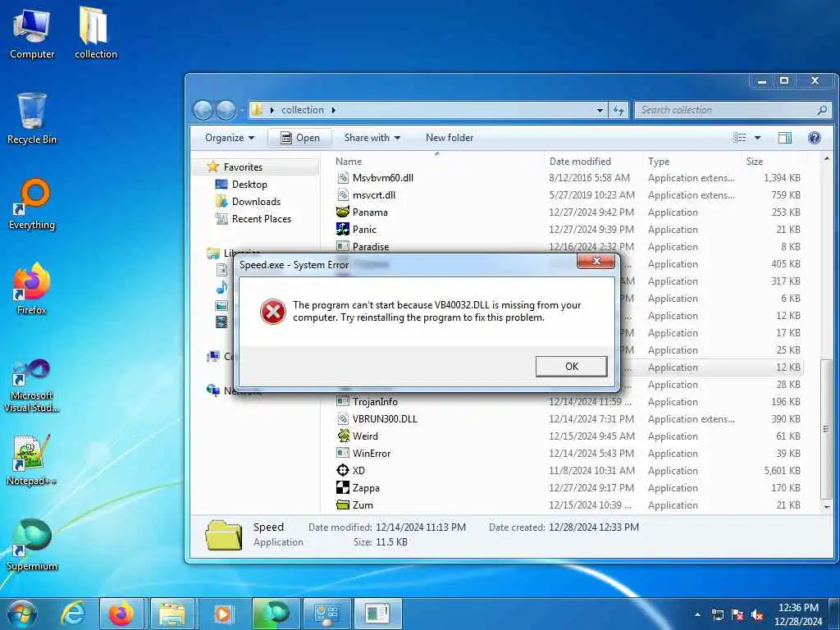
Task: Click the volume muted tray icon
Action: [x=758, y=615]
